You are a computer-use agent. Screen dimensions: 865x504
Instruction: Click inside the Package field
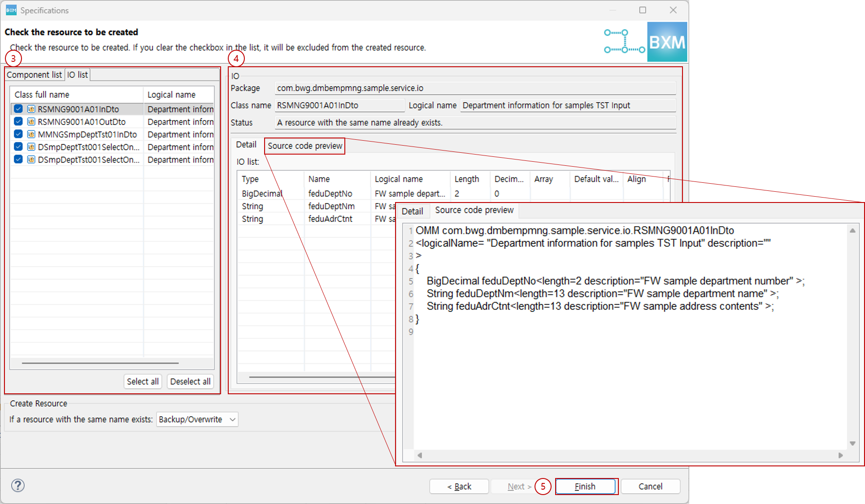click(x=475, y=88)
